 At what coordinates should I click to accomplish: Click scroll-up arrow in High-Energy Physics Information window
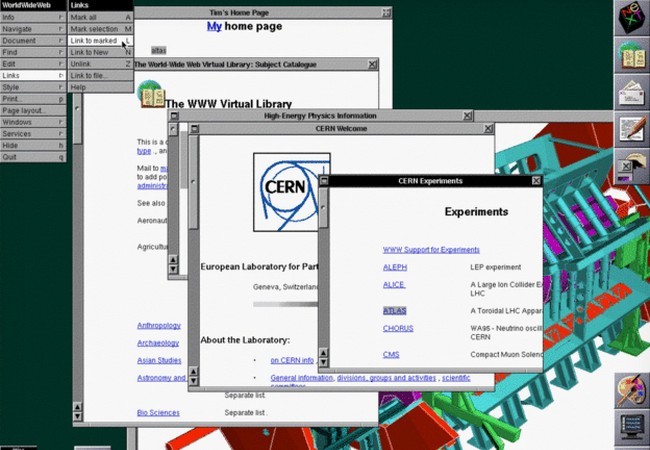173,259
